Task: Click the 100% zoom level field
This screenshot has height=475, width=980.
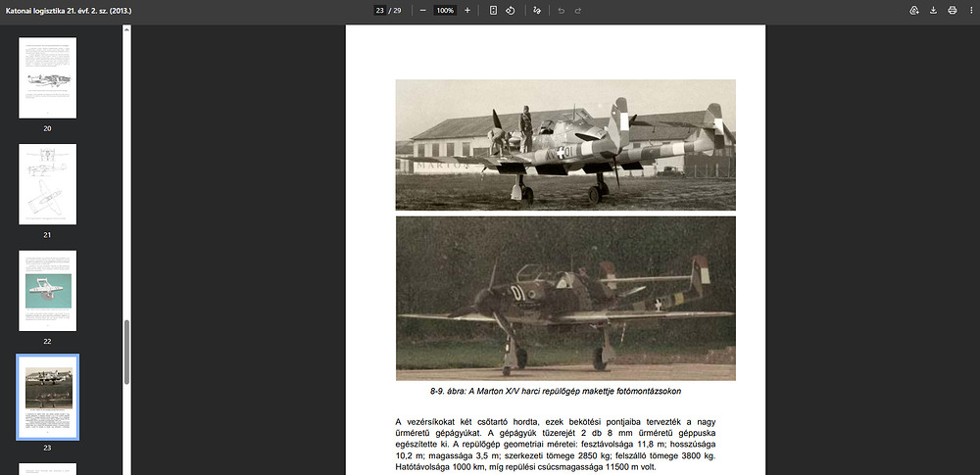Action: 445,10
